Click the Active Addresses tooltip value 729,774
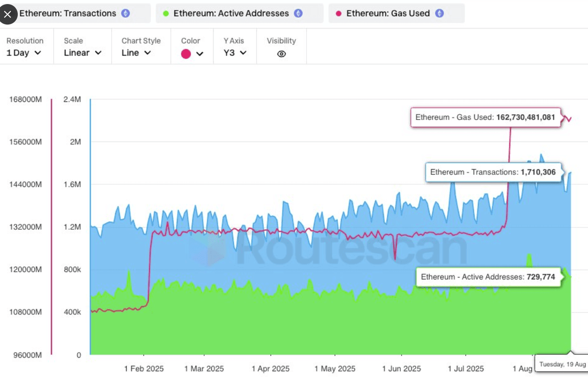588x379 pixels. pyautogui.click(x=541, y=277)
